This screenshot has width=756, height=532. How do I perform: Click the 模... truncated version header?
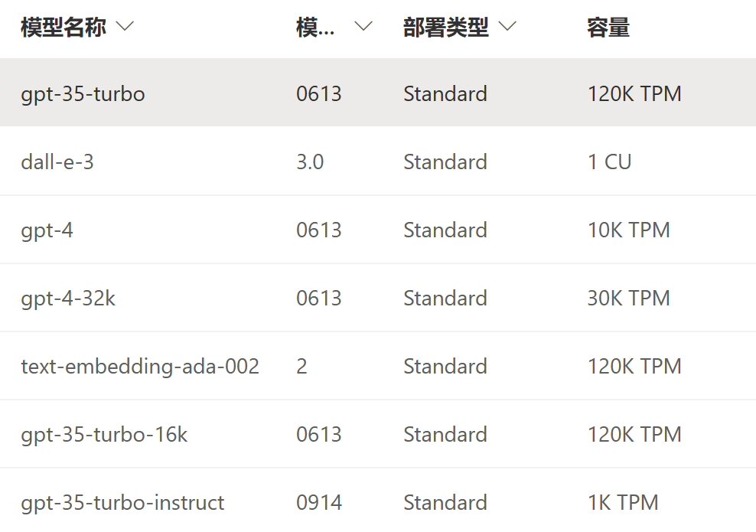tap(315, 27)
